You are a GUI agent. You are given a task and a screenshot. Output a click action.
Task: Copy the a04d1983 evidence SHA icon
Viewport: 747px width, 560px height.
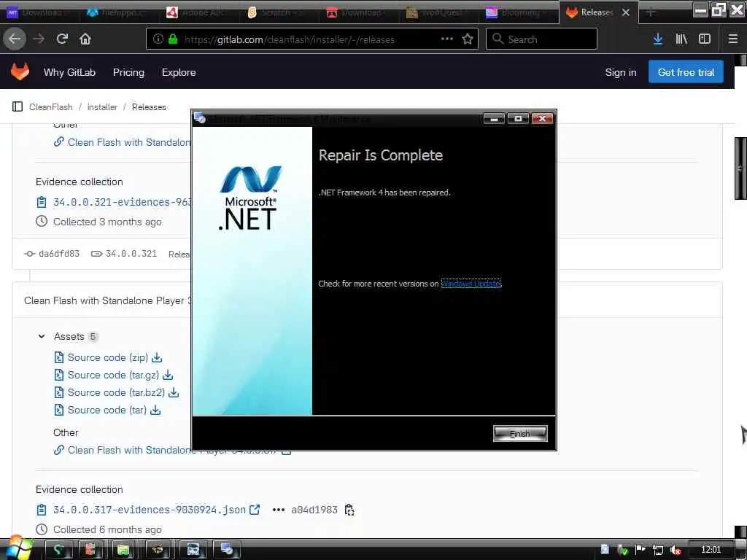(x=349, y=510)
